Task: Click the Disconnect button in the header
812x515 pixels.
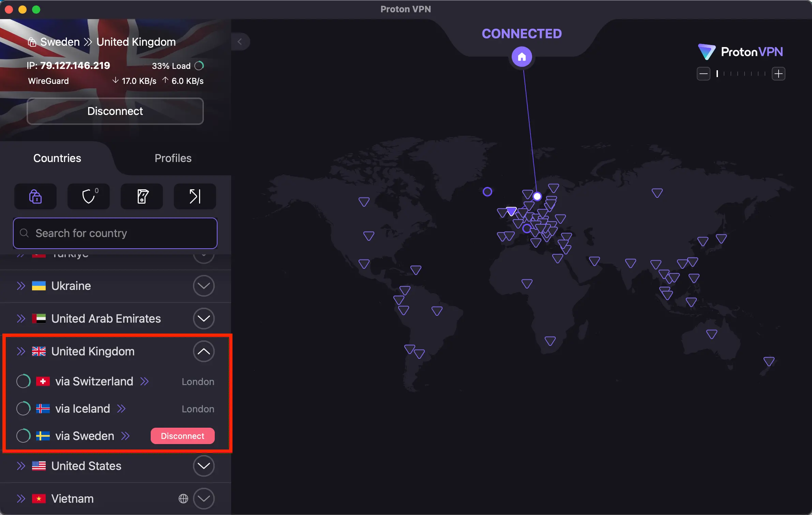Action: click(x=115, y=111)
